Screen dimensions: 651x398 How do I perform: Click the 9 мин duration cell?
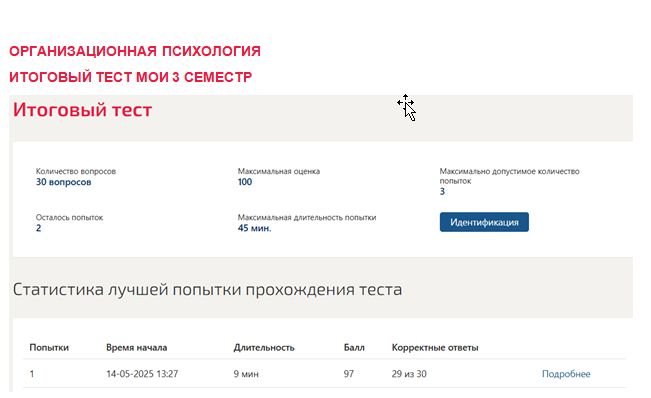point(246,374)
